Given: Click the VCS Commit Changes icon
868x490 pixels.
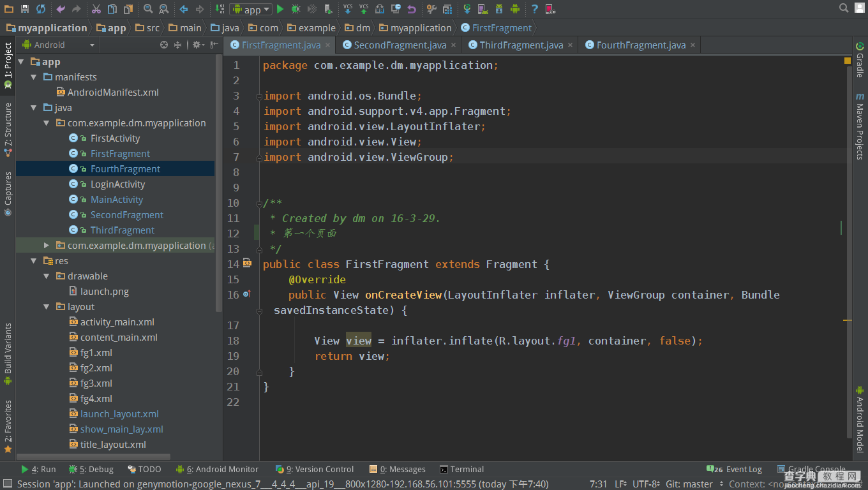Looking at the screenshot, I should click(x=364, y=9).
